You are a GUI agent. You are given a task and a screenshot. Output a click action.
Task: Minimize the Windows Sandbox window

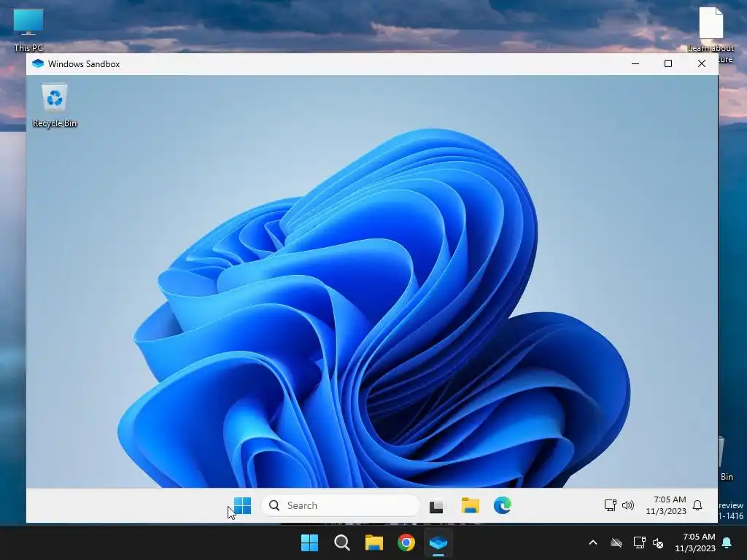[635, 64]
